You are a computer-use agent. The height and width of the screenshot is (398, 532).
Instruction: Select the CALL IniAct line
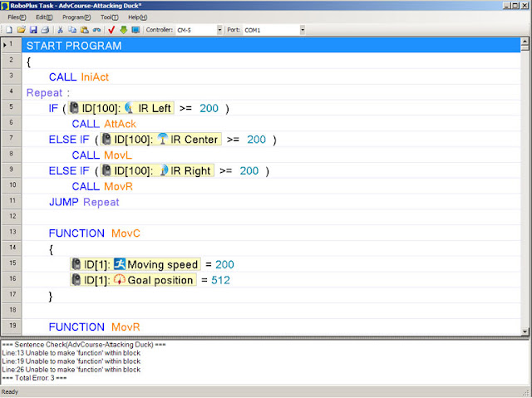[x=271, y=77]
